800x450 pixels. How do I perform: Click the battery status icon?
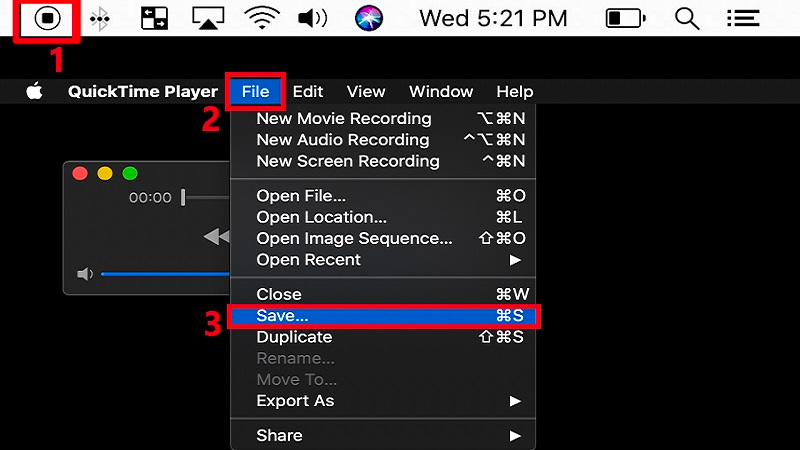(626, 18)
